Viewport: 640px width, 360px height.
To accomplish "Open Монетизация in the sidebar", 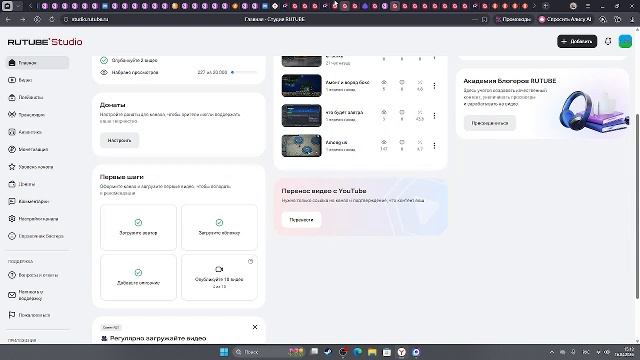I will [x=37, y=149].
